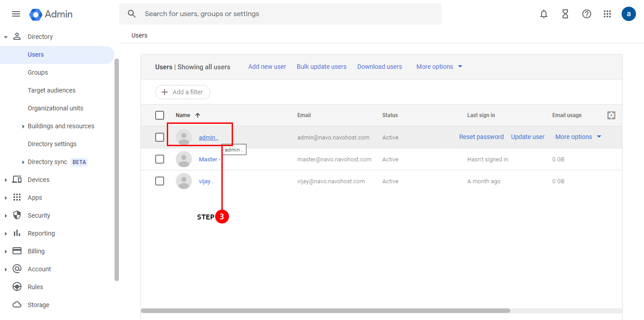Check the select-all users checkbox
644x320 pixels.
160,115
